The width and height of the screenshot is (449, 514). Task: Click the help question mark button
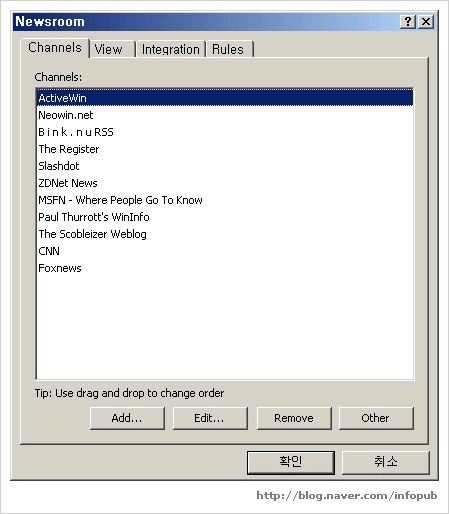coord(408,22)
